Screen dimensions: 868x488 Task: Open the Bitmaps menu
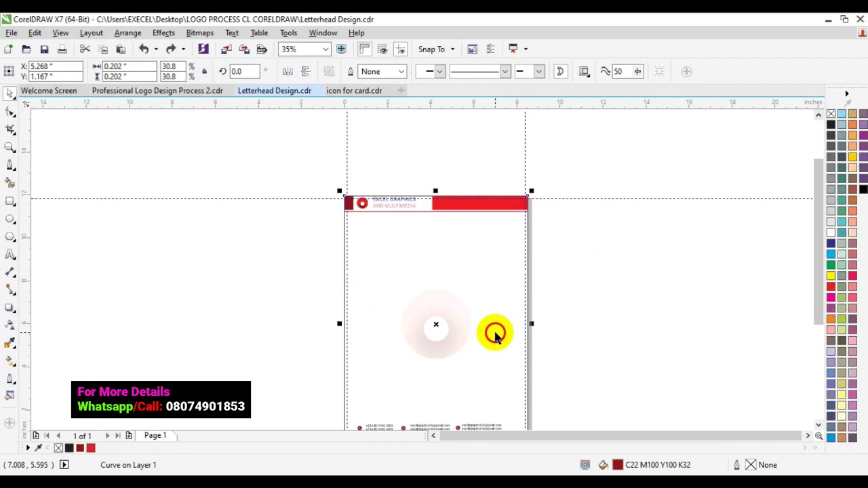click(x=199, y=33)
